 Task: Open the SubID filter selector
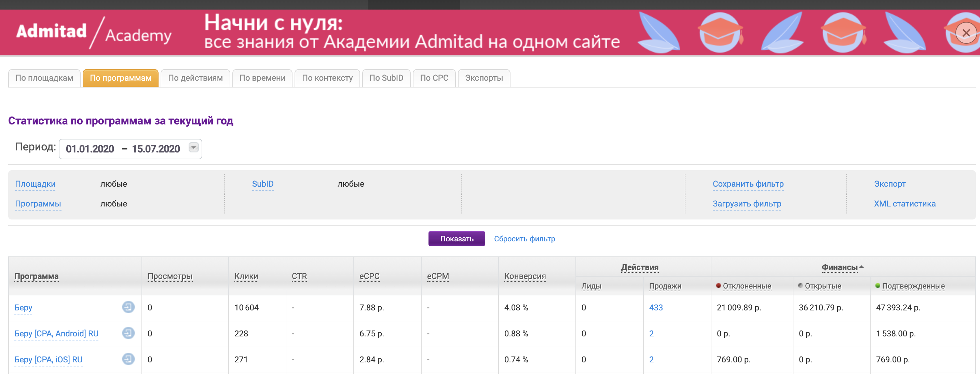coord(262,184)
